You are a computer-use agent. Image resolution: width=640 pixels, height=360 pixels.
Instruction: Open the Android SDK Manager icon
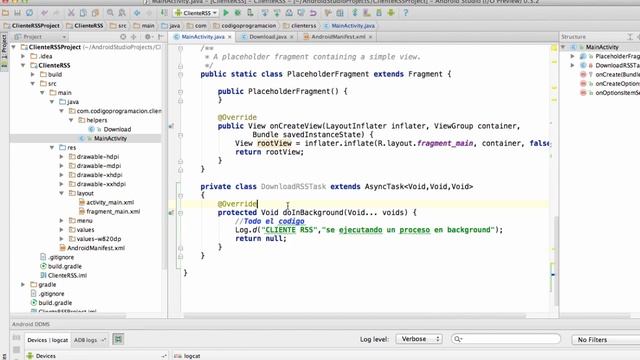379,13
